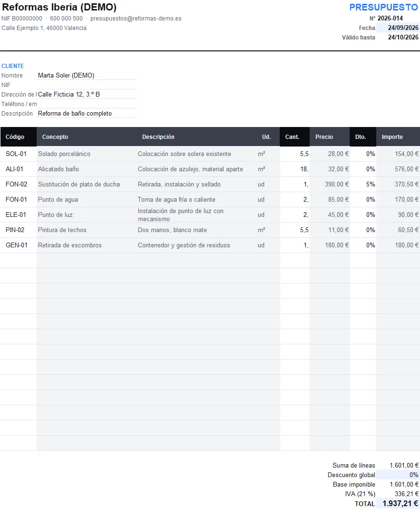Image resolution: width=420 pixels, height=518 pixels.
Task: Click the empty client NIF field
Action: (87, 85)
